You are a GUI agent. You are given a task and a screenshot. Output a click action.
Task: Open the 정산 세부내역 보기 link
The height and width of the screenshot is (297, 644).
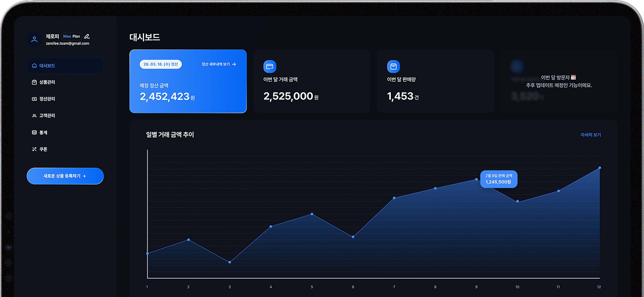tap(219, 65)
